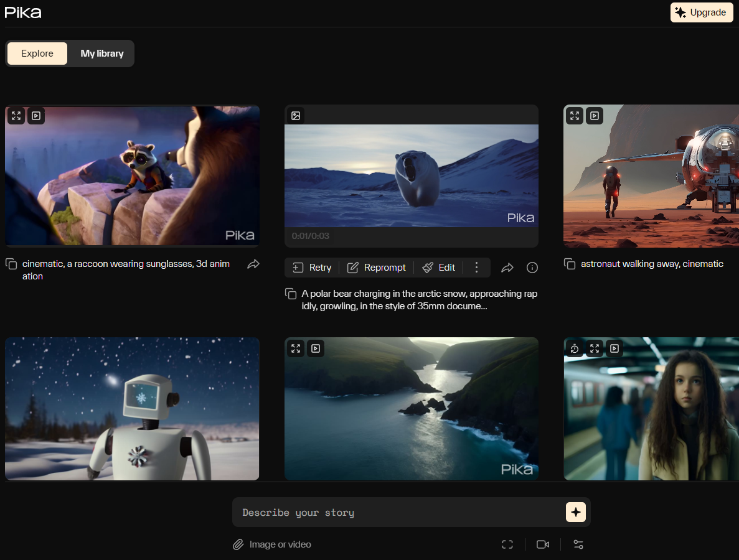Open the camera control options
Image resolution: width=739 pixels, height=560 pixels.
(x=543, y=544)
